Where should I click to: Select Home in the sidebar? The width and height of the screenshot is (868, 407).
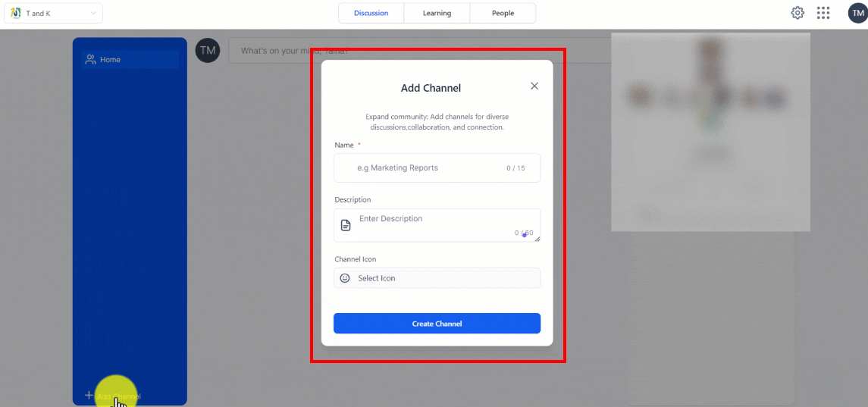[x=130, y=59]
